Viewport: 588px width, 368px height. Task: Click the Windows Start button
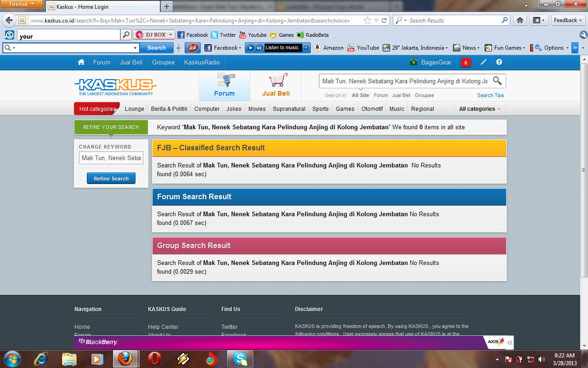click(x=11, y=358)
